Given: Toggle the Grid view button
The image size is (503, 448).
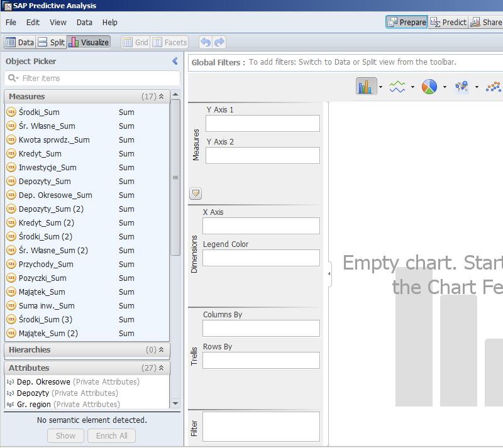Looking at the screenshot, I should pos(135,42).
